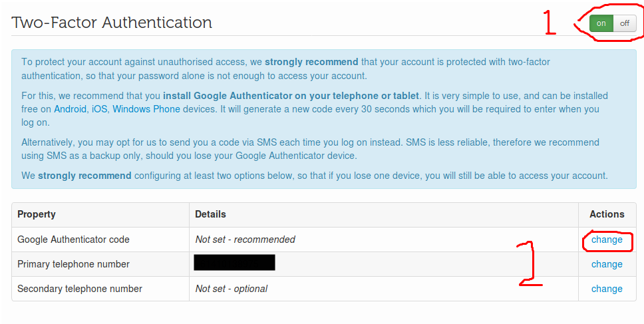Switch two-factor authentication to off
644x324 pixels.
(x=624, y=24)
